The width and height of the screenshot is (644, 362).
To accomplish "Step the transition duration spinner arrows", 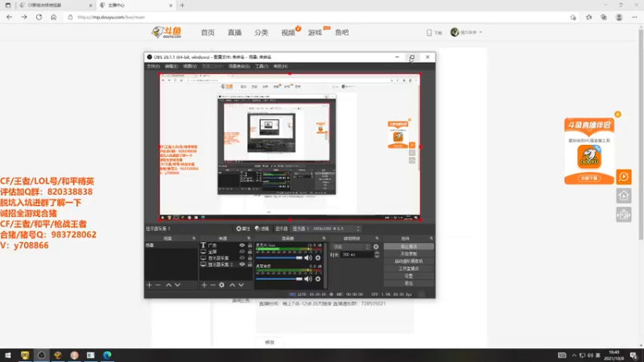I will click(377, 255).
